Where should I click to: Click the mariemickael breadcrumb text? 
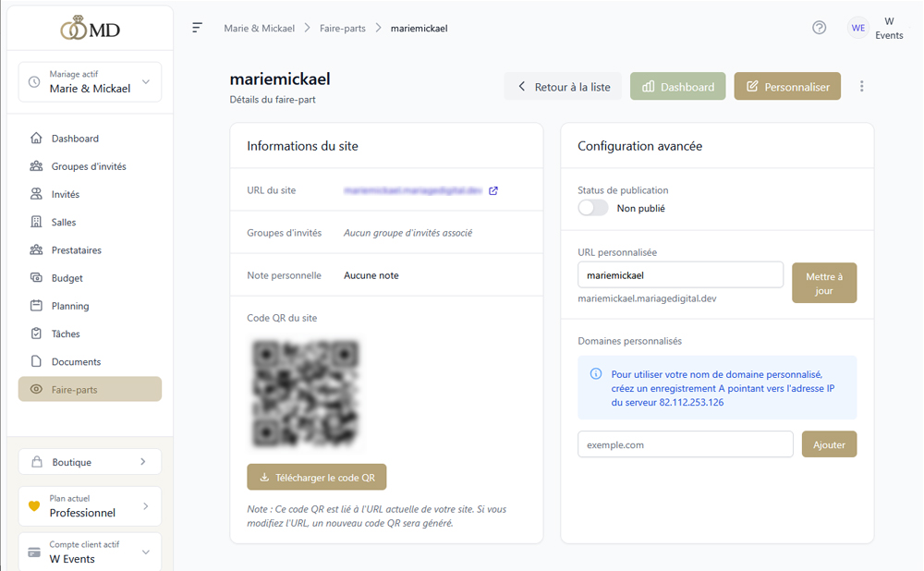click(x=419, y=28)
